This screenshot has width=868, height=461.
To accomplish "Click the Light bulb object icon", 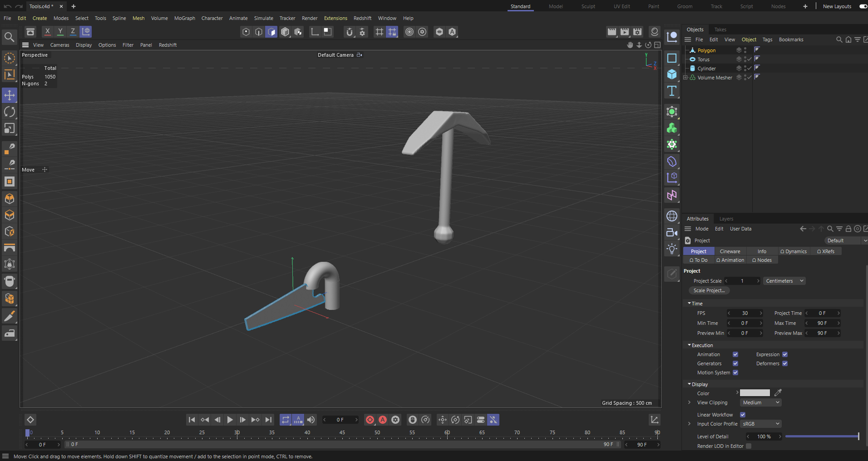I will click(x=672, y=249).
